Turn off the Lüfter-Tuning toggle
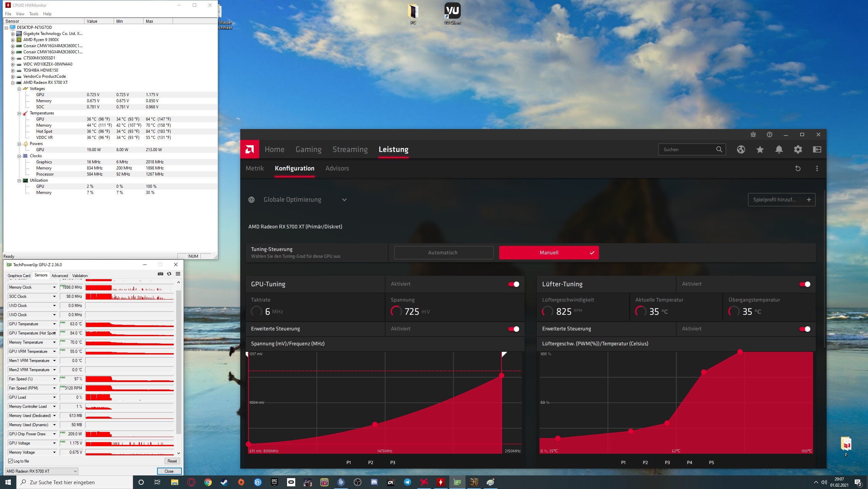Image resolution: width=868 pixels, height=489 pixels. pyautogui.click(x=805, y=284)
